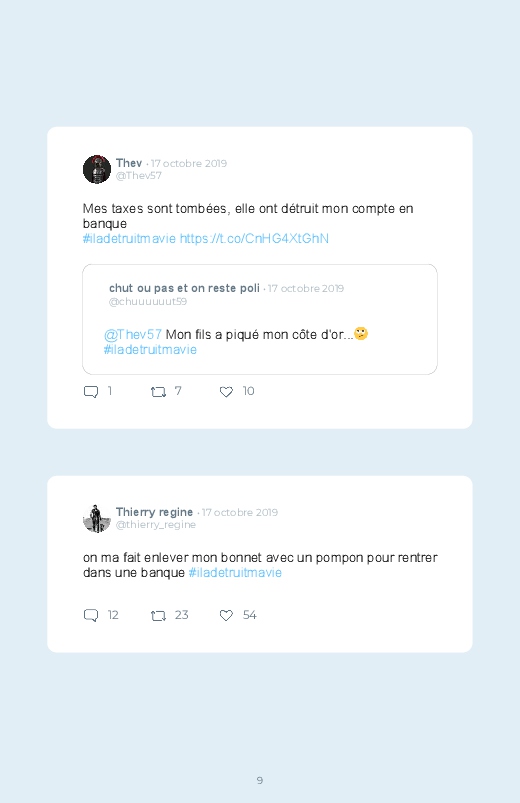Click reply icon on Thierry regine's tweet
This screenshot has height=803, width=520.
(91, 616)
